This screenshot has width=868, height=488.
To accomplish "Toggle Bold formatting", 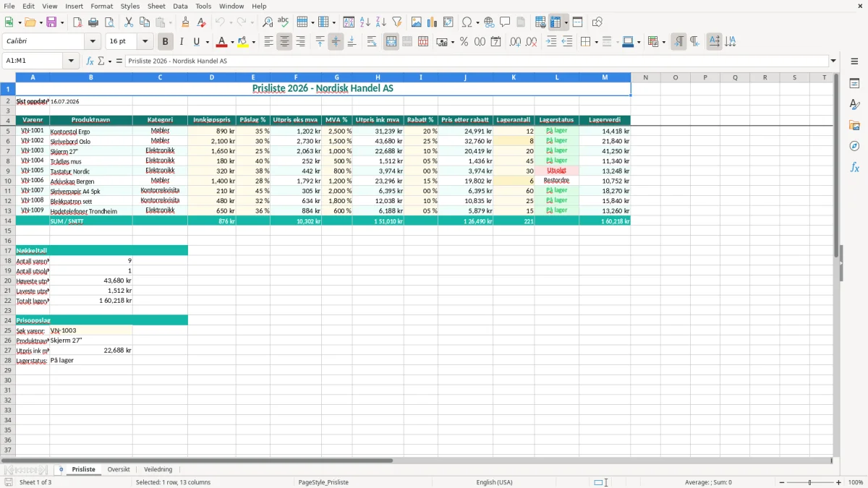I will click(x=165, y=42).
